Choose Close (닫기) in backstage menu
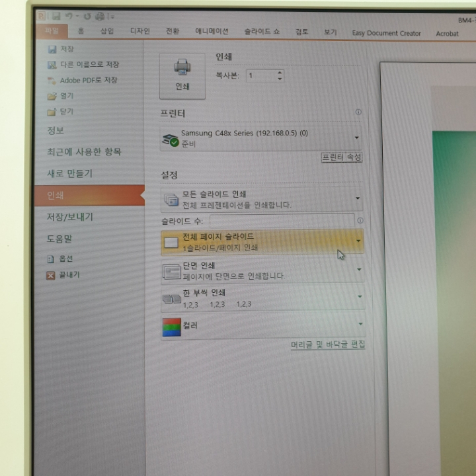This screenshot has width=476, height=476. pyautogui.click(x=60, y=112)
